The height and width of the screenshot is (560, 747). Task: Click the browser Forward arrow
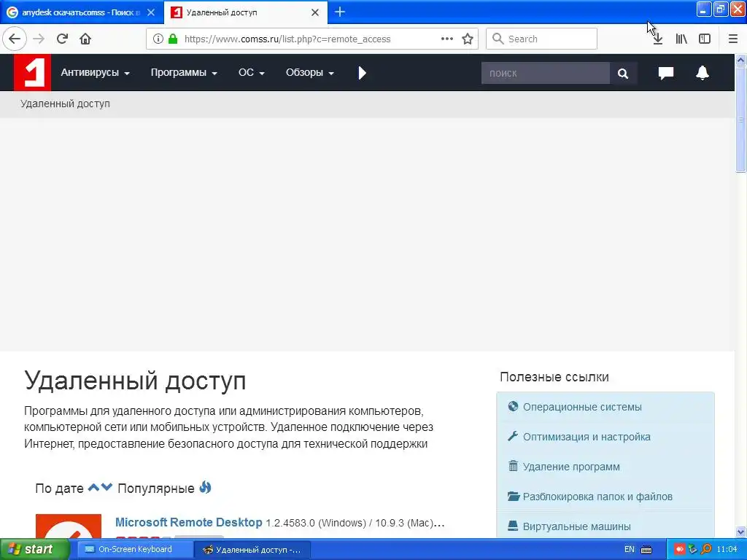coord(39,39)
